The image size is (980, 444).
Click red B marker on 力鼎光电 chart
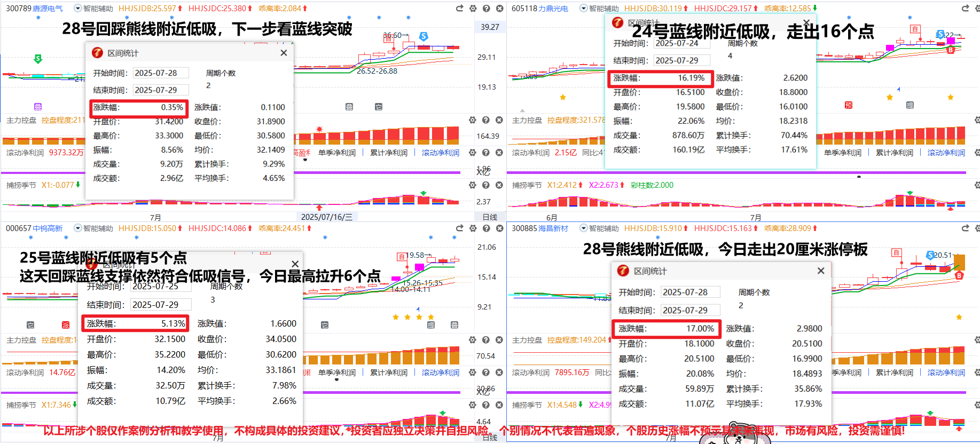pos(951,50)
